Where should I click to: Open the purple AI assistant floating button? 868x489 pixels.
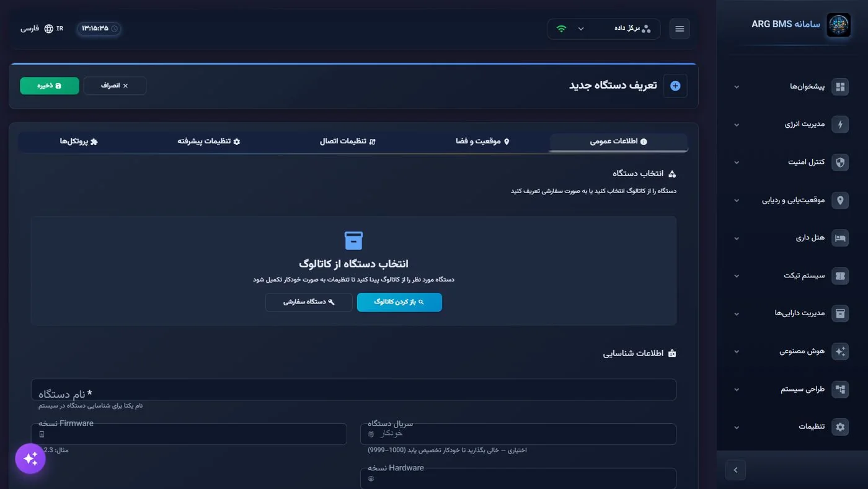coord(30,459)
